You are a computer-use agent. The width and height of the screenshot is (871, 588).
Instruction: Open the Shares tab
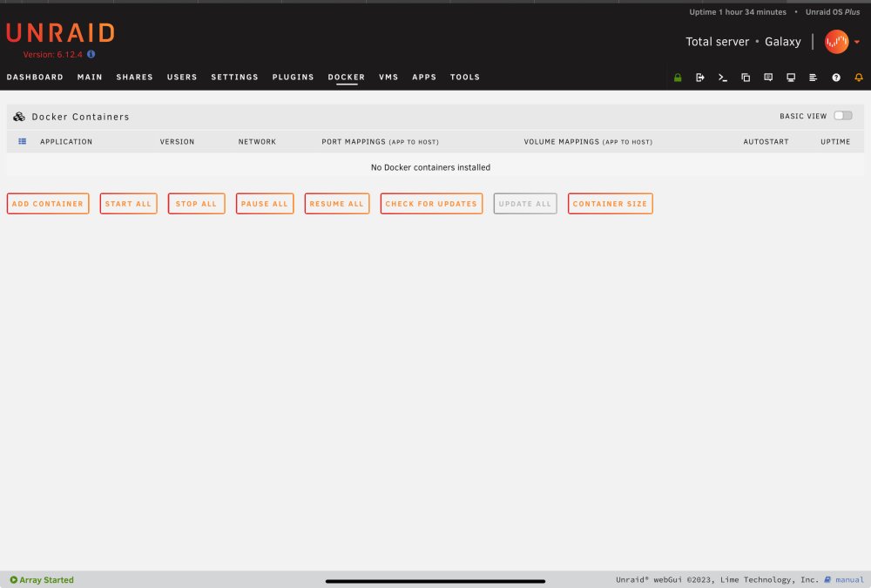(134, 78)
